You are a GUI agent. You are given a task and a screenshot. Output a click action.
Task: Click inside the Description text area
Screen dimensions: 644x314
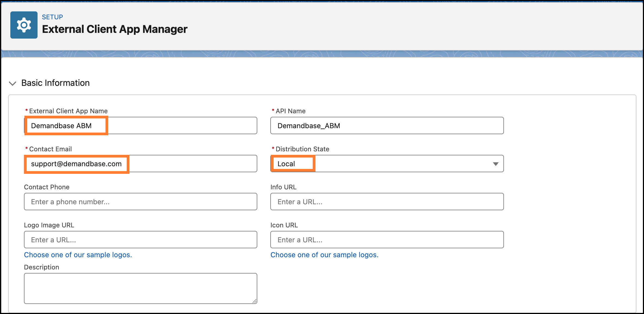point(140,288)
